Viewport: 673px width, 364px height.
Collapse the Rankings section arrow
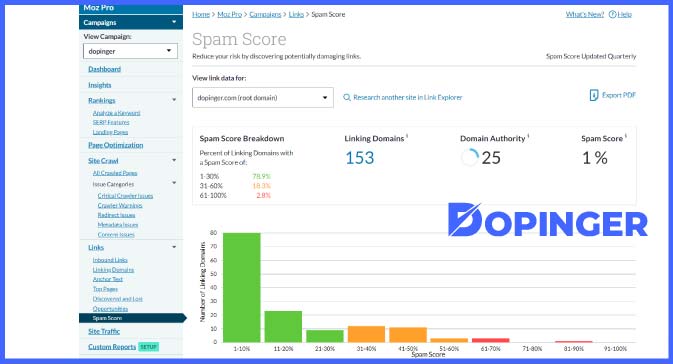click(x=174, y=100)
